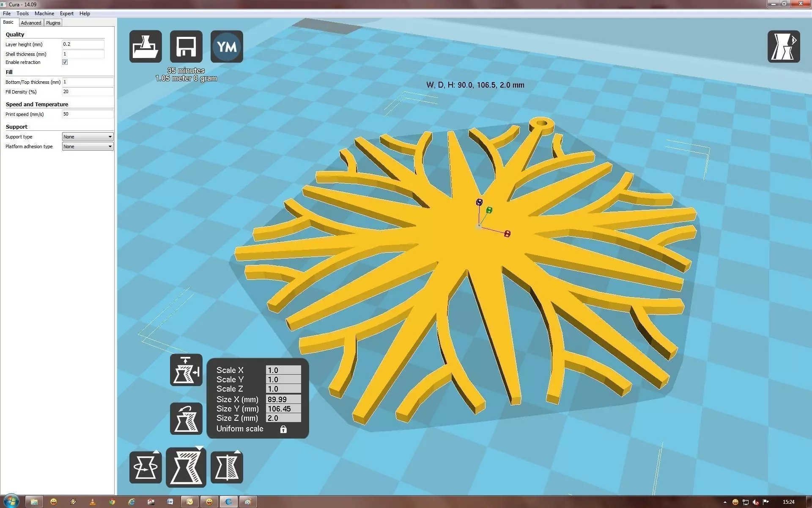Select the Scale tool icon

[x=186, y=467]
